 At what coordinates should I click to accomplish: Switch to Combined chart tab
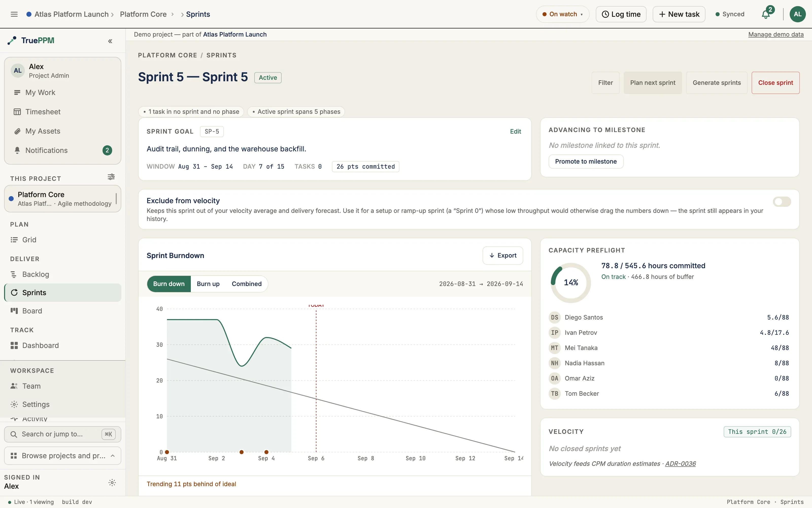(247, 283)
